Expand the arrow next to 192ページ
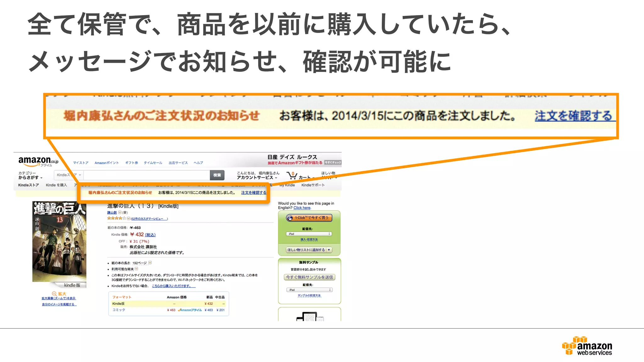644x362 pixels. pyautogui.click(x=150, y=263)
